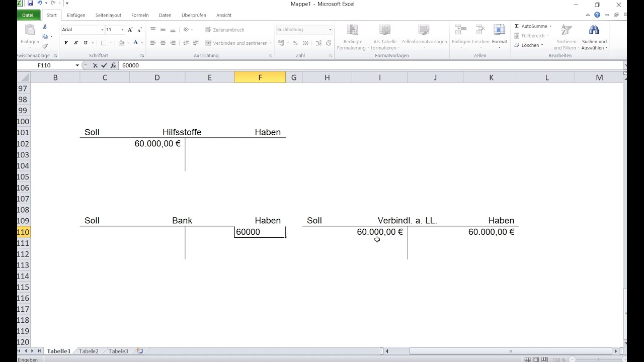Click the cell borders icon
The image size is (644, 362).
point(104,43)
